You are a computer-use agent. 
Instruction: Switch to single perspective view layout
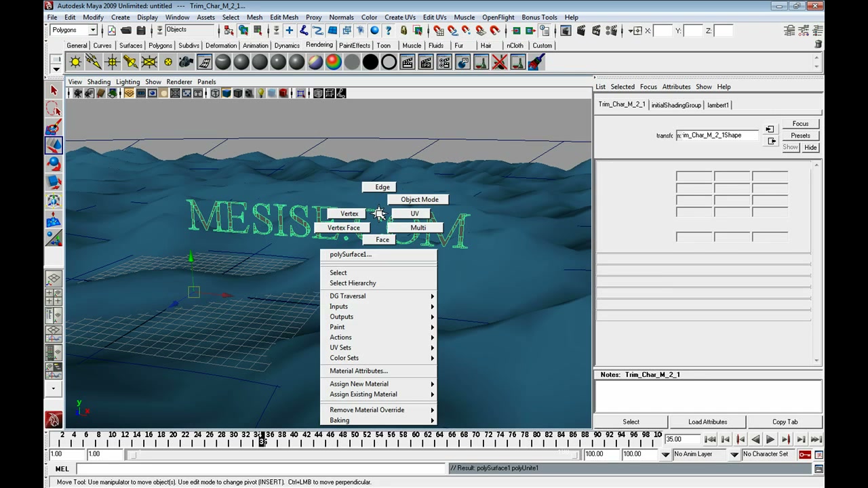click(x=54, y=279)
